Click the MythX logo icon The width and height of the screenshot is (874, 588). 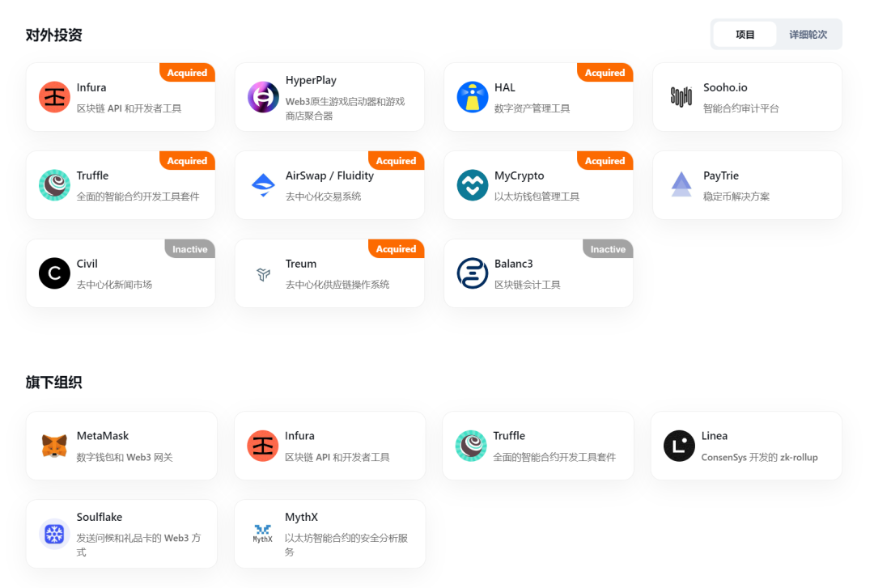[262, 534]
